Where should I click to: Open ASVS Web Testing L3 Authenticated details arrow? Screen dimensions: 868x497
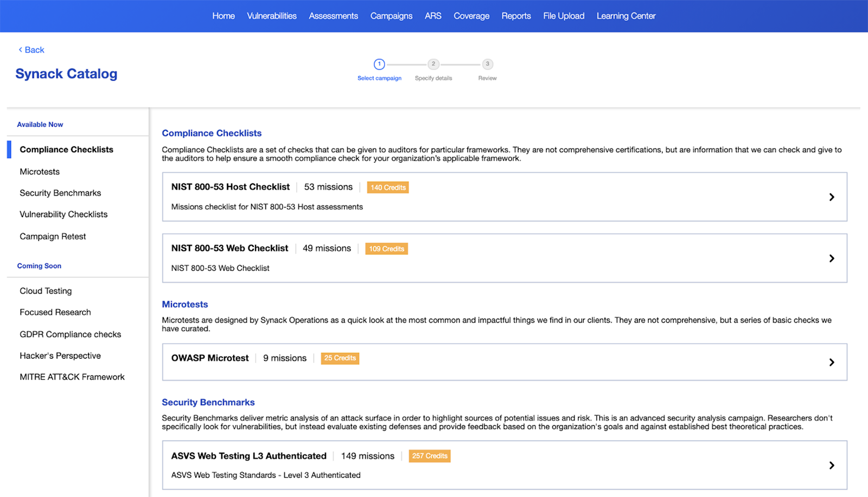[x=831, y=465]
